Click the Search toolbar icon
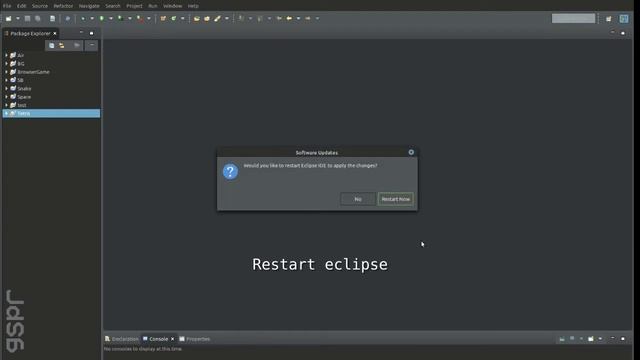Screen dimensions: 640x360 click(218, 18)
